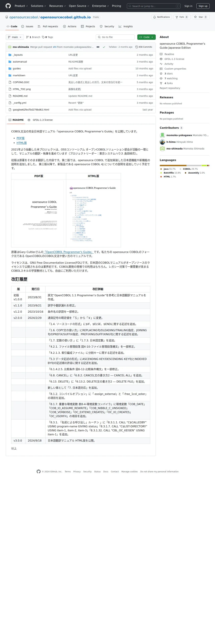Screen dimensions: 215x644
Task: Click the GitHub logo icon
Action: 8,6
